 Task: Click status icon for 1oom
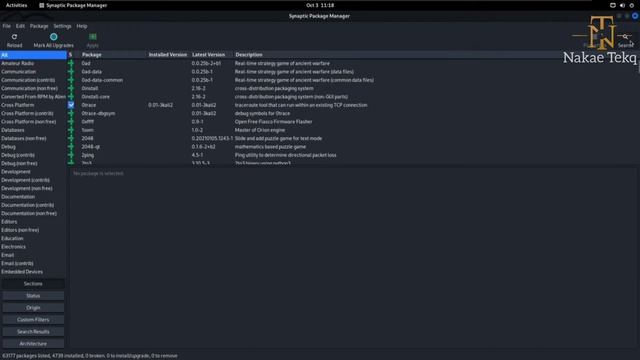click(71, 130)
